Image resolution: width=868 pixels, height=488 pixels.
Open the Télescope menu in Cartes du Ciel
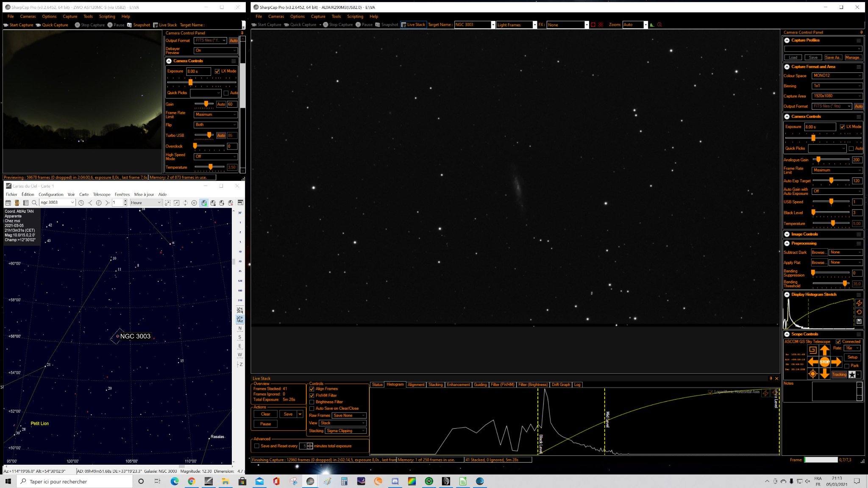[102, 194]
